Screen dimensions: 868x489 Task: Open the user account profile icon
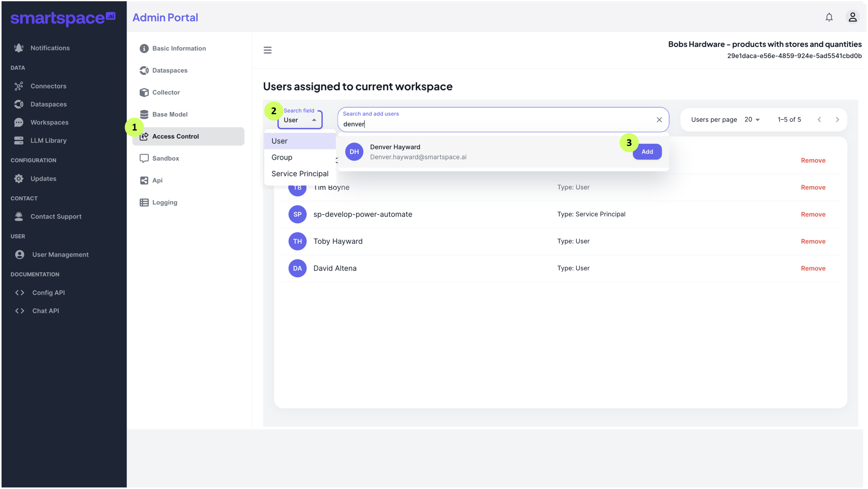852,17
